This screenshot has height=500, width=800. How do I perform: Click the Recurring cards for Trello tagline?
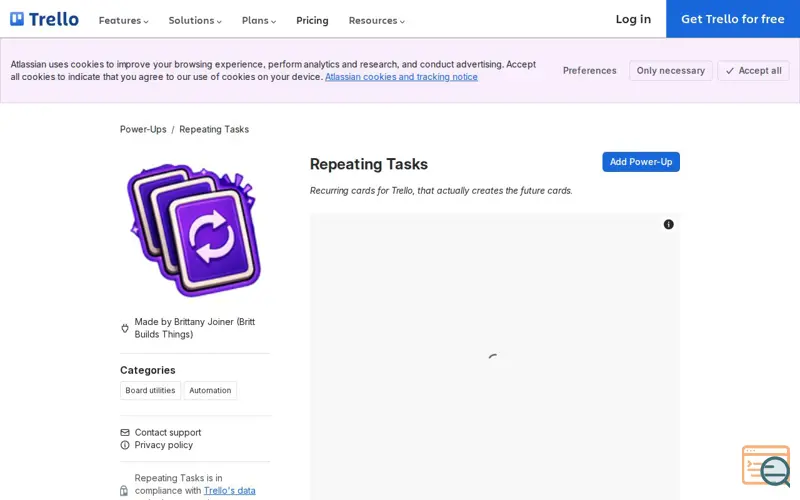click(441, 191)
